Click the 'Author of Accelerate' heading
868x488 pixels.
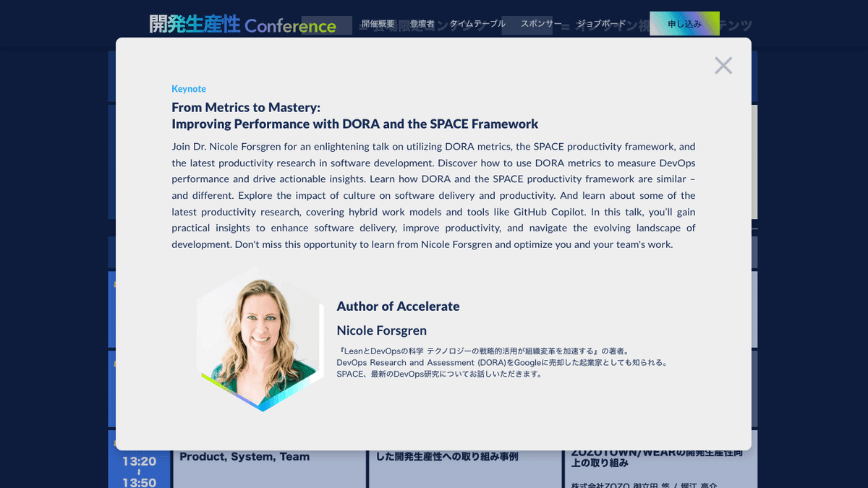398,306
